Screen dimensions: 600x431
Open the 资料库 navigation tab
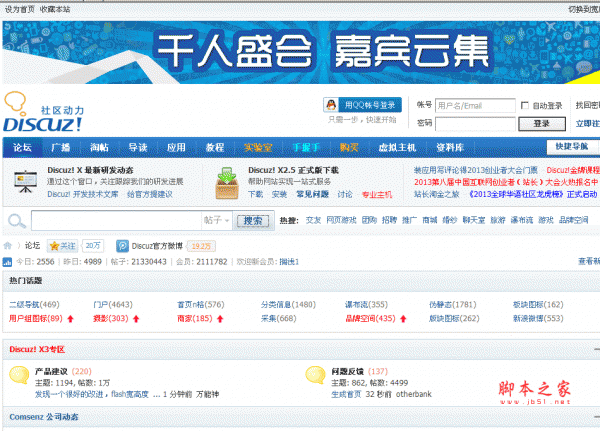tap(450, 147)
